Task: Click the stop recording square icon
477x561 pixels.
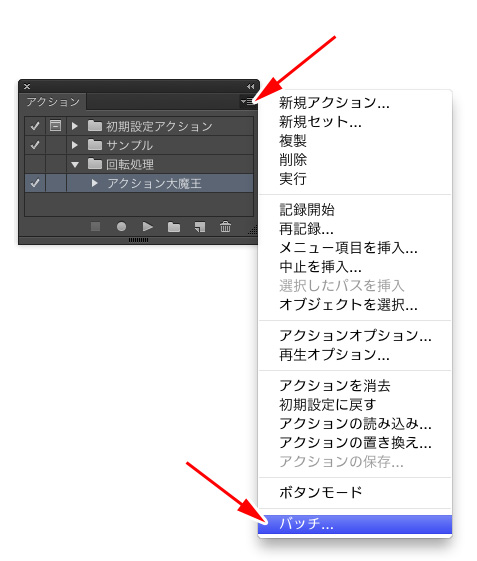Action: coord(95,226)
